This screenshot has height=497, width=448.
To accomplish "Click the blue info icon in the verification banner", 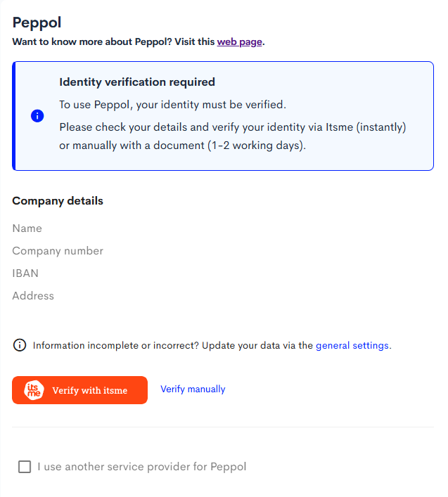I will (37, 116).
